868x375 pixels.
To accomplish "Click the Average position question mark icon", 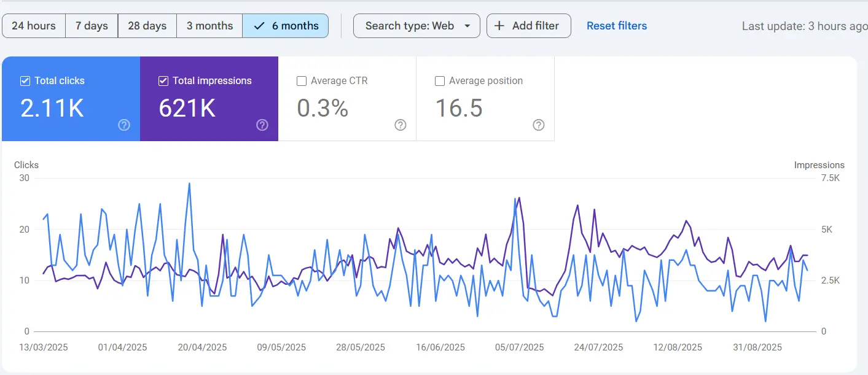I will [539, 125].
